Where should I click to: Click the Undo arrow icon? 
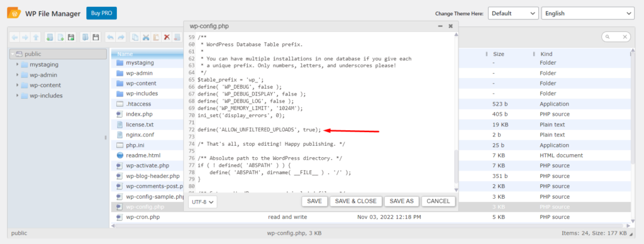click(x=110, y=37)
